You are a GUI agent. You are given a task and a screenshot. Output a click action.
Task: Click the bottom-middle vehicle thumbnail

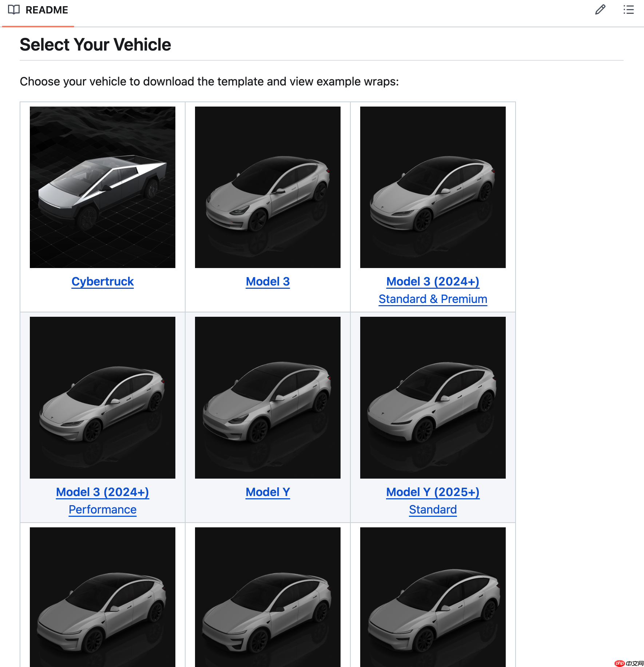click(268, 597)
